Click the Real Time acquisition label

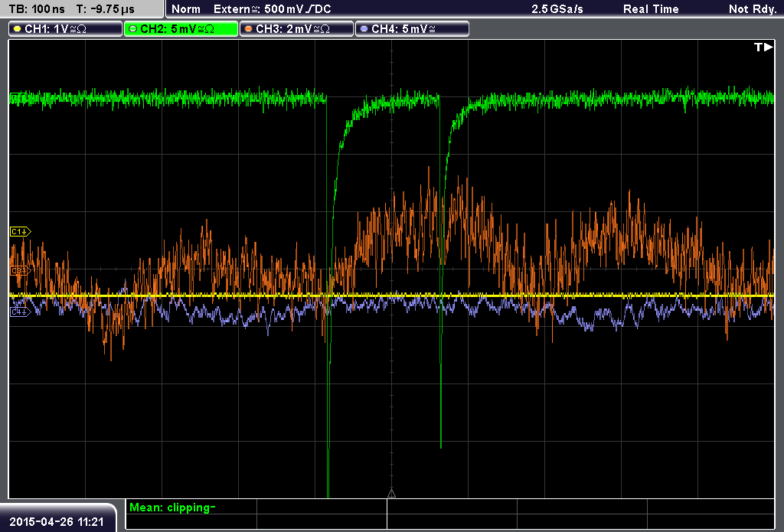(x=651, y=9)
